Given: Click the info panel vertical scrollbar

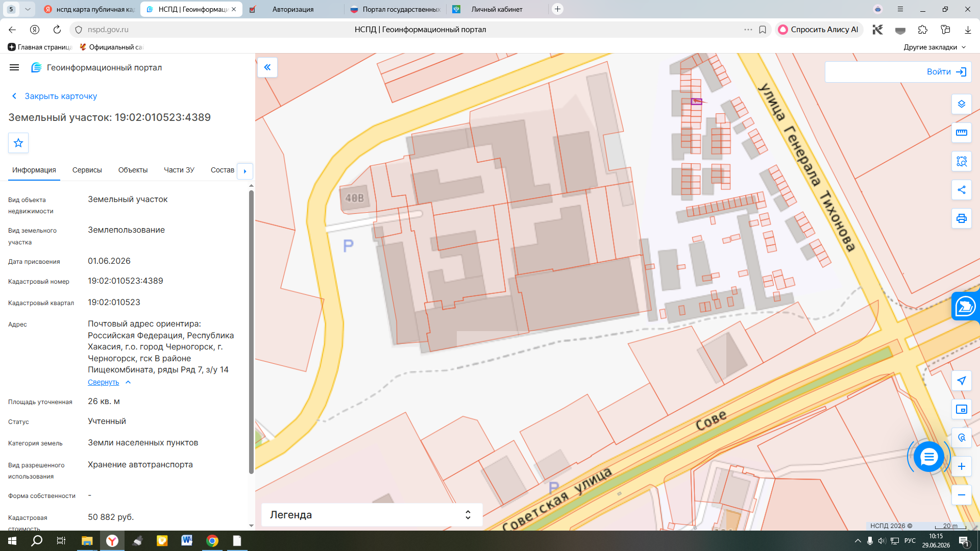Looking at the screenshot, I should (251, 332).
